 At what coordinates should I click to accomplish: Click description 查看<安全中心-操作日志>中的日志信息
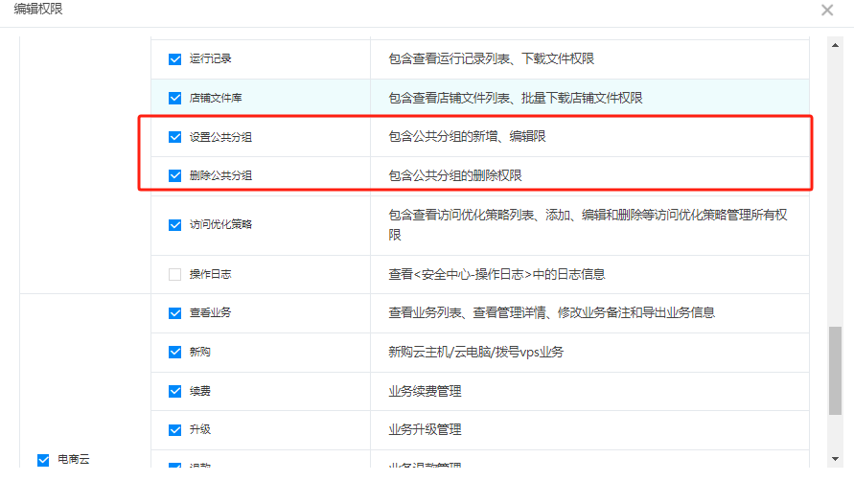pyautogui.click(x=496, y=274)
